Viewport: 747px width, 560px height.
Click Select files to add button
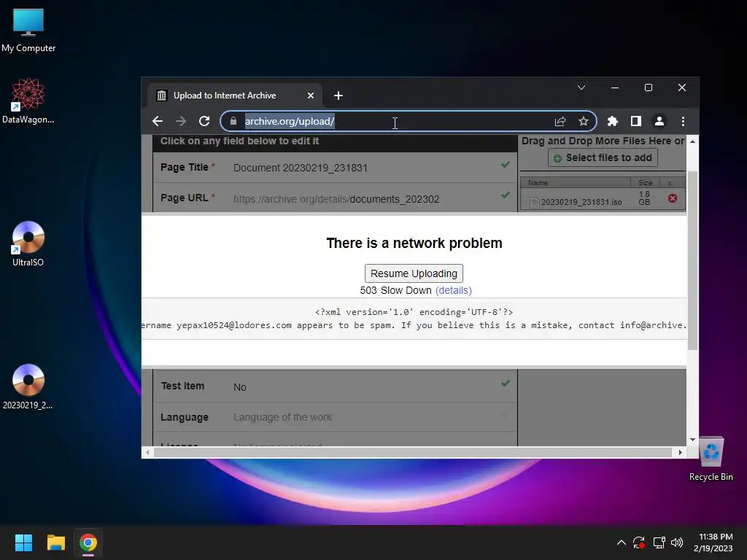tap(603, 157)
